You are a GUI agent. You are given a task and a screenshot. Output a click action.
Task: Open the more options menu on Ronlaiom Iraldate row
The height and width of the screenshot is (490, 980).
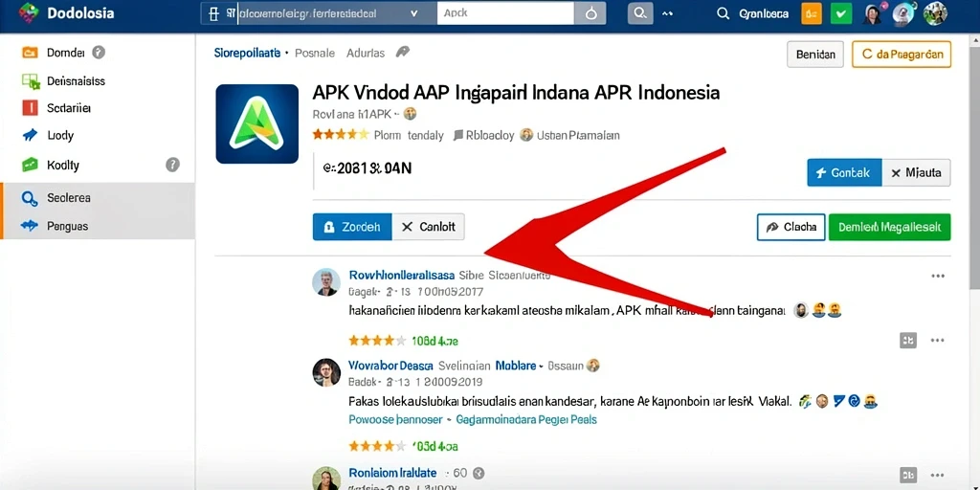938,474
